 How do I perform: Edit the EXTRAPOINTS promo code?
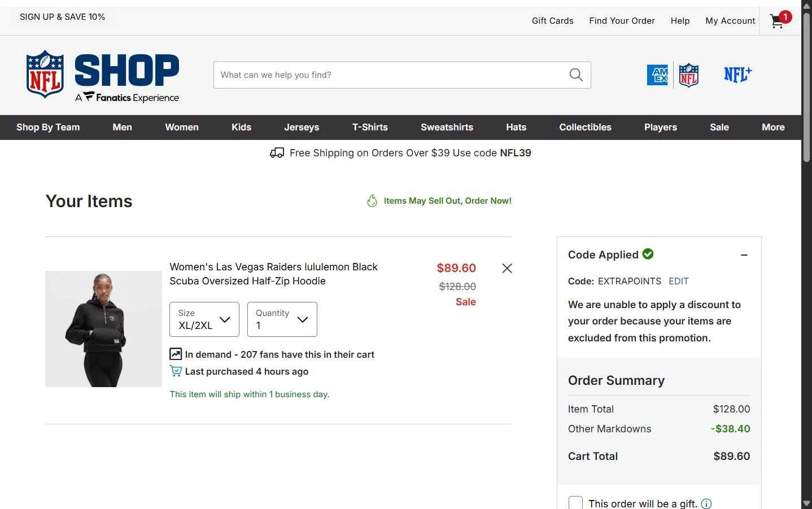(679, 281)
